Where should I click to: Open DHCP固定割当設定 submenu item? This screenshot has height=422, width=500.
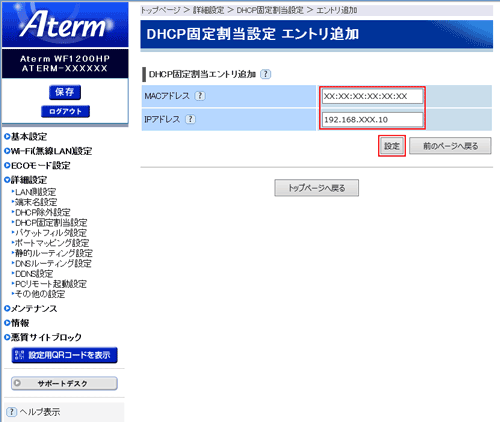click(49, 223)
